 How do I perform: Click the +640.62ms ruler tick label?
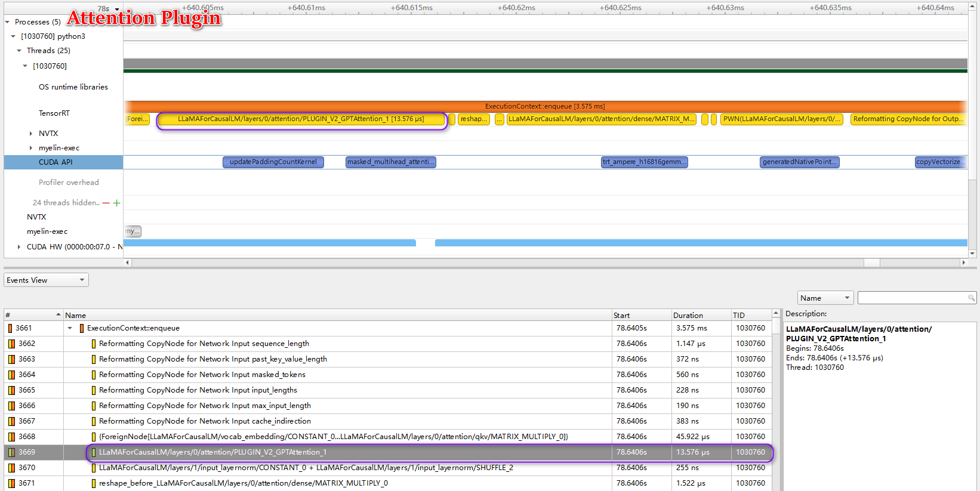tap(516, 8)
